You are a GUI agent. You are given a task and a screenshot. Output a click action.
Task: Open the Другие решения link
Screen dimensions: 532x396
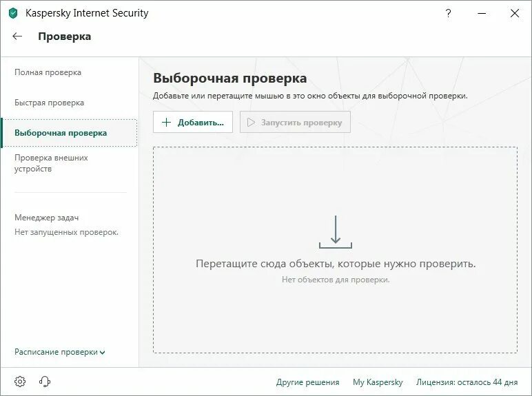coord(308,382)
